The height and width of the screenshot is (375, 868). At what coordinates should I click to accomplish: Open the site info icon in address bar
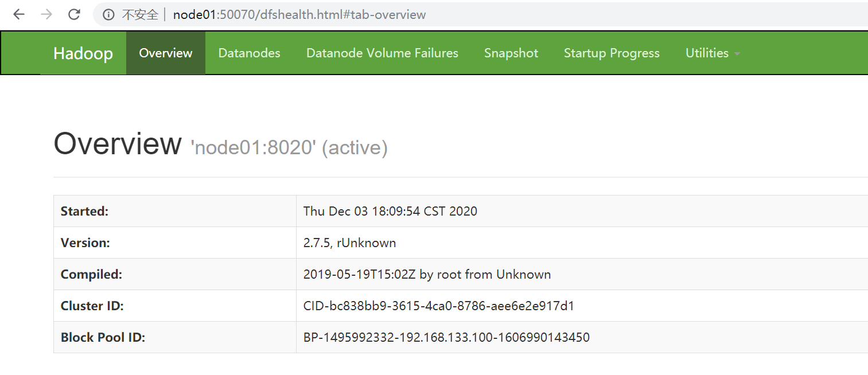pos(108,15)
